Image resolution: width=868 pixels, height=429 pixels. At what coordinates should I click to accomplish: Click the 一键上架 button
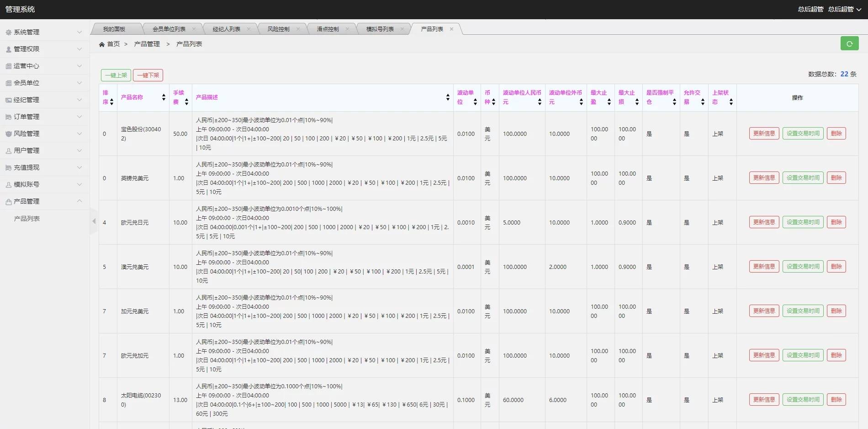(116, 75)
